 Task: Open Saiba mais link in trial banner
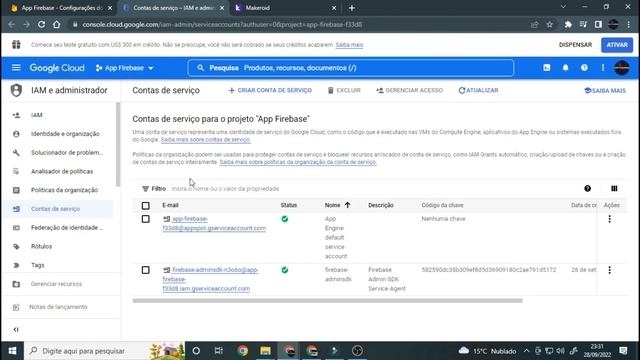[x=349, y=45]
